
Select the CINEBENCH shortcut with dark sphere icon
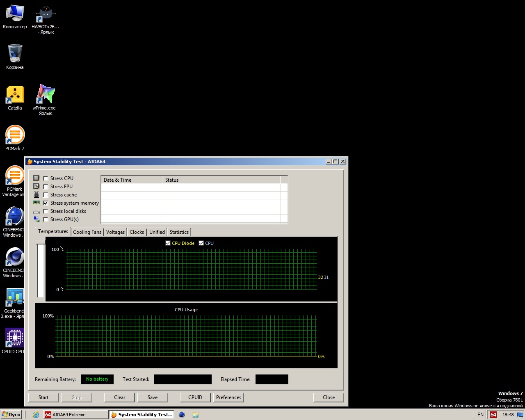pos(13,262)
